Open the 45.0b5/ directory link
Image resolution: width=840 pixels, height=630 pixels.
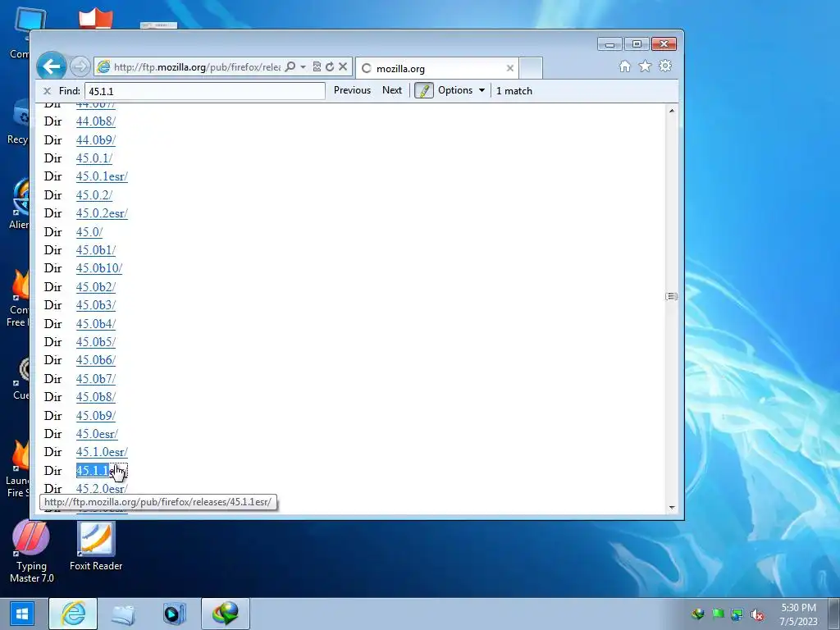click(96, 342)
